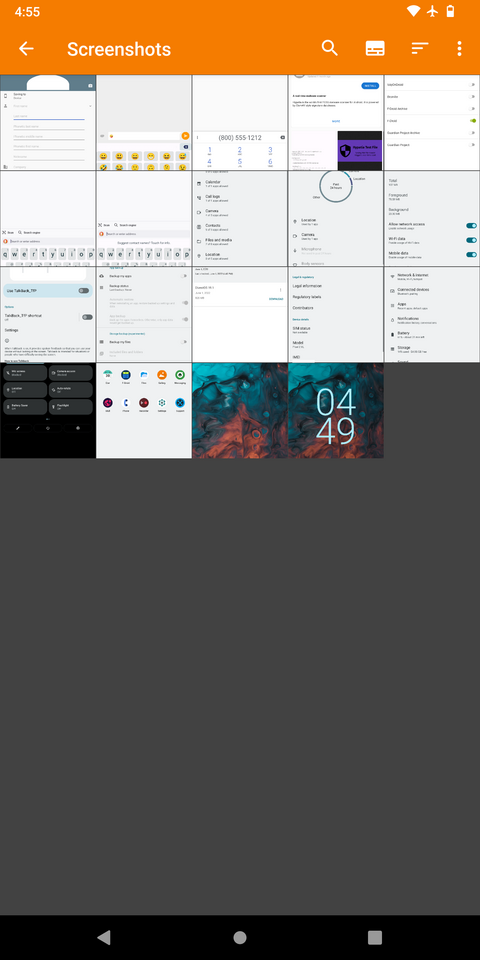The height and width of the screenshot is (960, 480).
Task: Tap the slideshow image icon in toolbar
Action: click(375, 49)
